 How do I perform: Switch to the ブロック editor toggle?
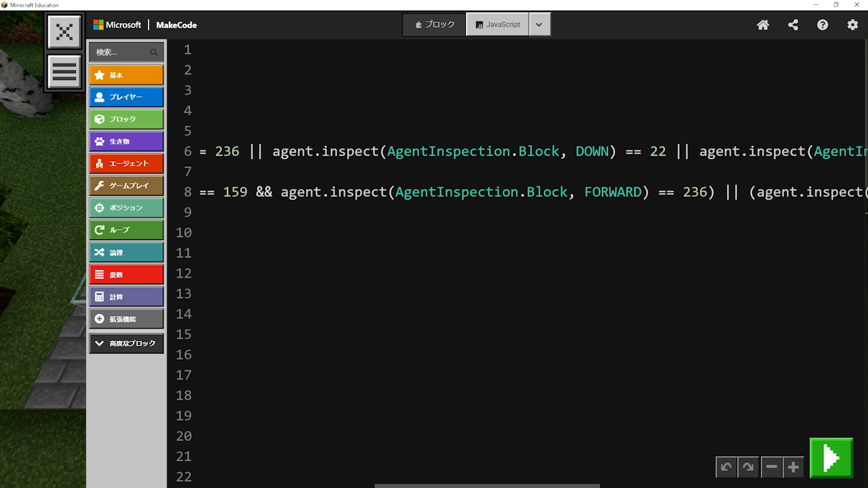[x=435, y=24]
